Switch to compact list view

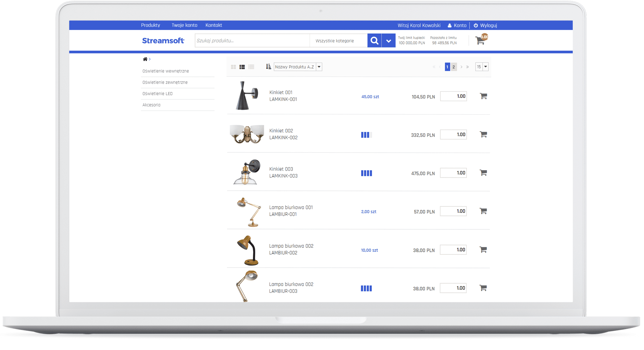251,67
